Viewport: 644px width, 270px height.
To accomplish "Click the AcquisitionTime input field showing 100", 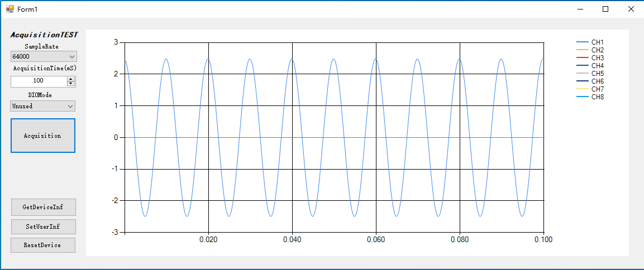I will (38, 81).
